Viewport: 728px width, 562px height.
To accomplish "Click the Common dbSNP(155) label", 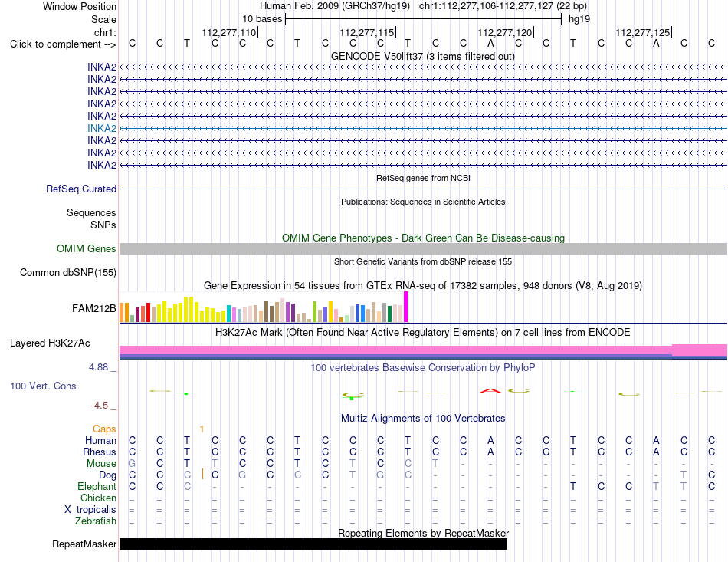I will (68, 273).
